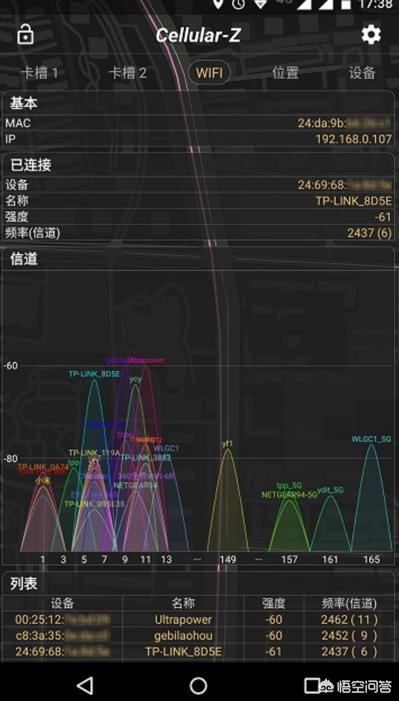
Task: Open the 设备 tab
Action: (362, 73)
